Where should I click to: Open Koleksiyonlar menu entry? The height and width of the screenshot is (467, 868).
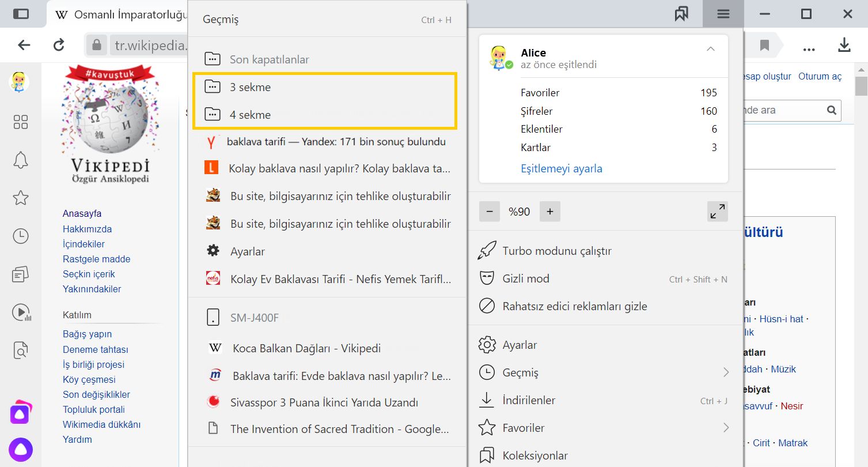tap(605, 455)
